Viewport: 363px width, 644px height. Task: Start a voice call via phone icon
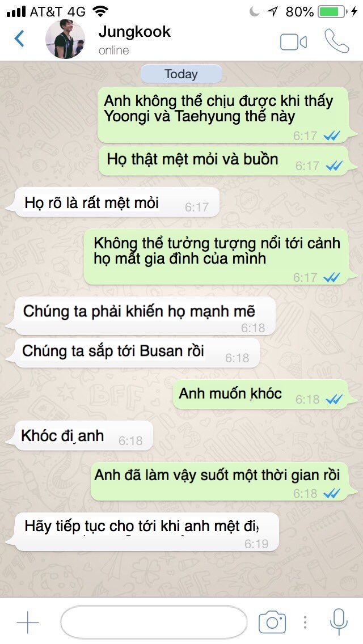point(337,41)
